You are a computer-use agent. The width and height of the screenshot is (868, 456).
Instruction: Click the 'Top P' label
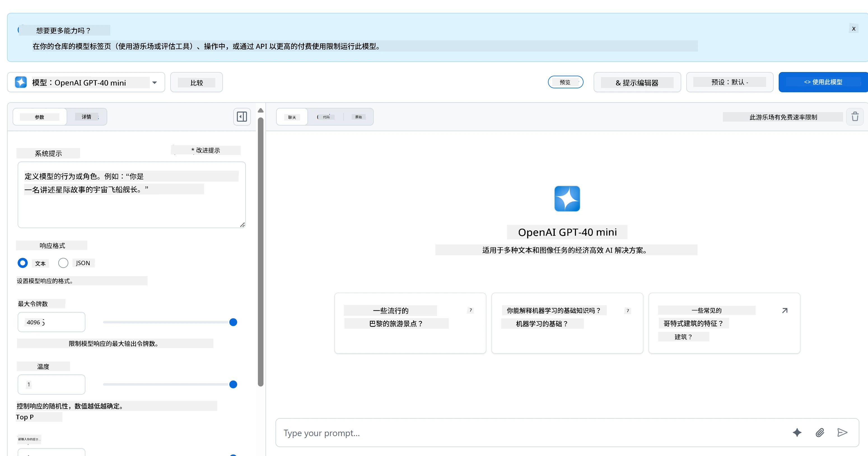25,417
